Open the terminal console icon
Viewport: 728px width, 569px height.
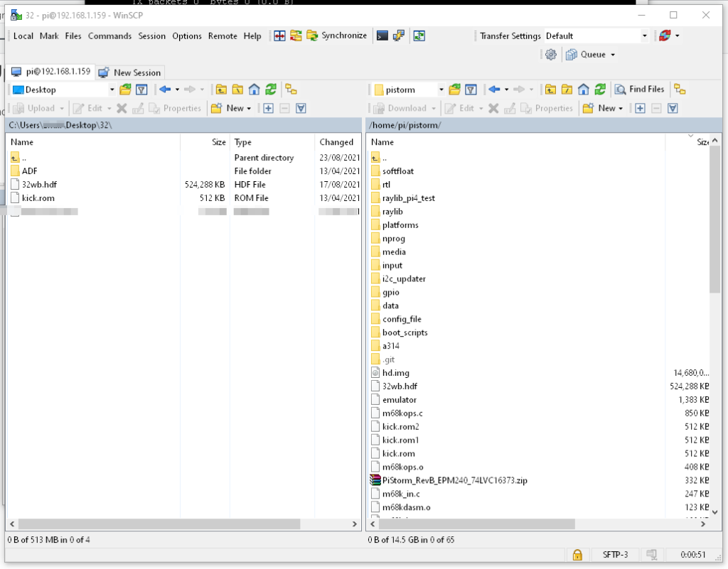(x=382, y=36)
